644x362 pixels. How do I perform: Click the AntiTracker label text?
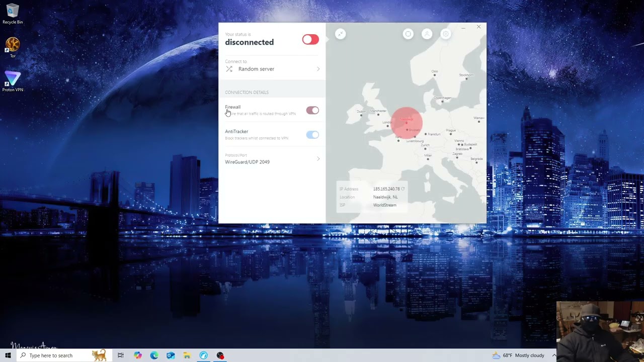click(236, 131)
